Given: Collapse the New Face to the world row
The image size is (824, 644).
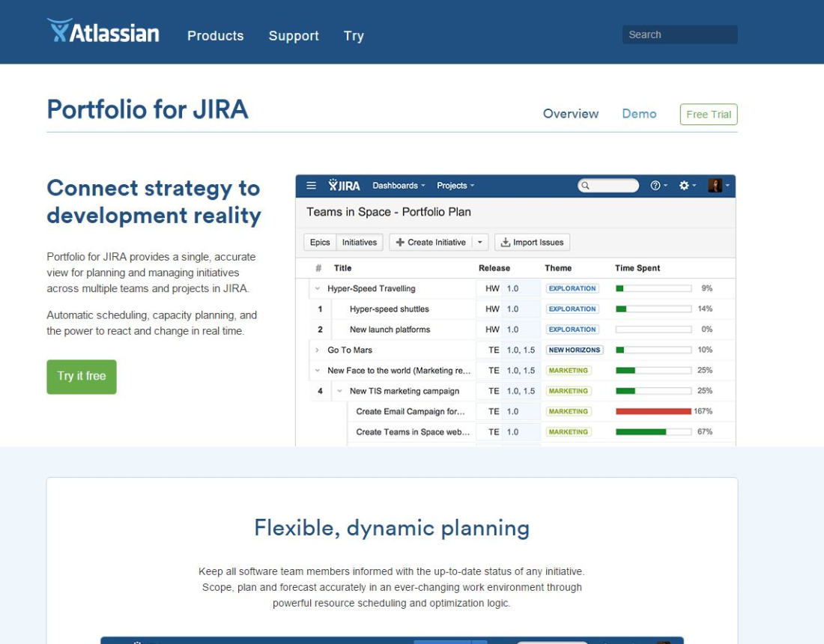Looking at the screenshot, I should [x=318, y=371].
